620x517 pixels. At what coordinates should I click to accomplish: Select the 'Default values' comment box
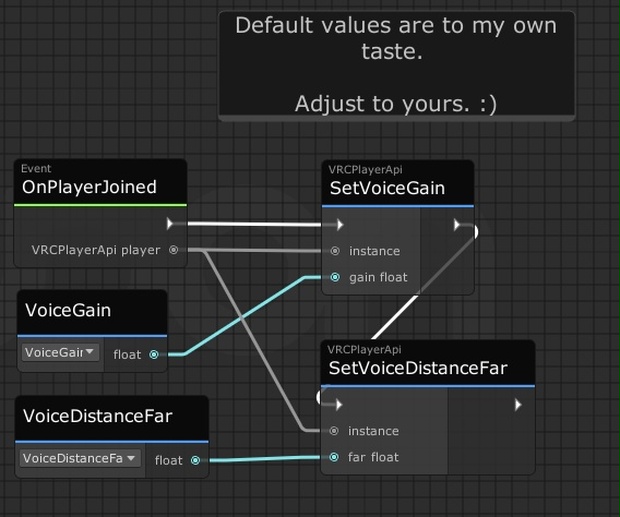pos(397,66)
